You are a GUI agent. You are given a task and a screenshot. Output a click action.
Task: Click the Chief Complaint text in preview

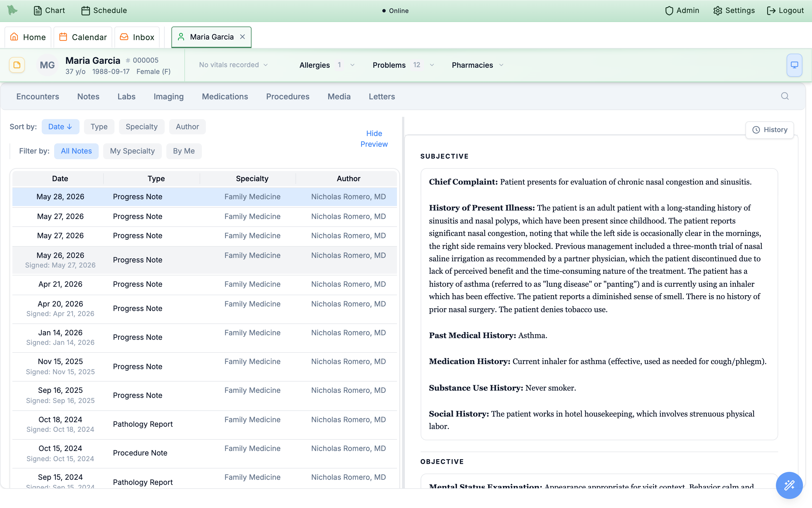(590, 182)
